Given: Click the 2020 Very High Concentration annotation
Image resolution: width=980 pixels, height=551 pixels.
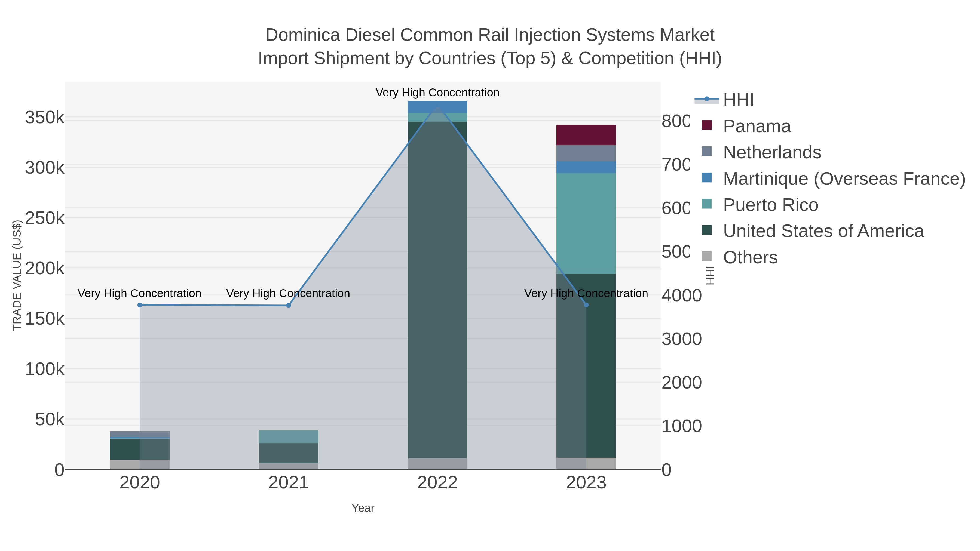Looking at the screenshot, I should point(140,293).
